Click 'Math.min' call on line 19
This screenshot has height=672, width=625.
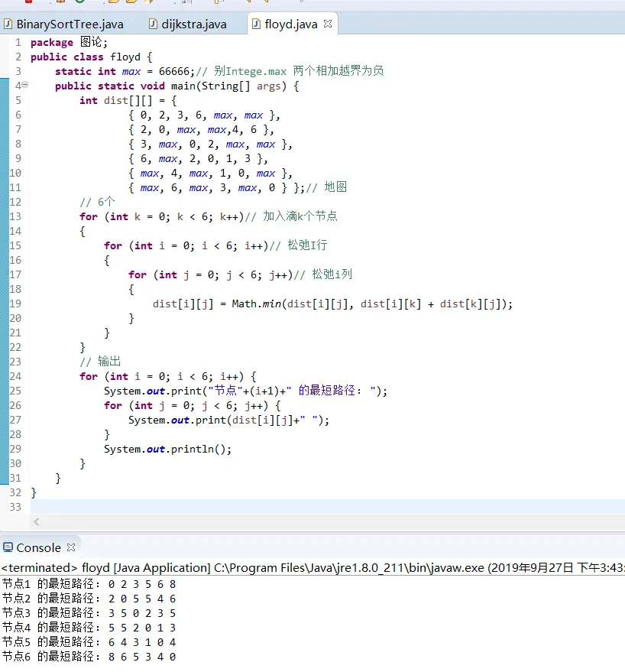coord(256,304)
